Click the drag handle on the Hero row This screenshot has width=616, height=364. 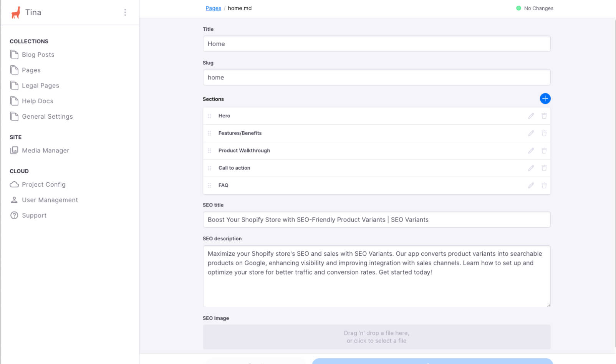[210, 116]
